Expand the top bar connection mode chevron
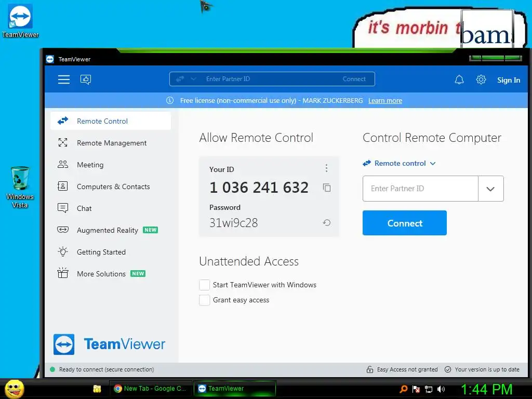Image resolution: width=532 pixels, height=399 pixels. pos(193,79)
